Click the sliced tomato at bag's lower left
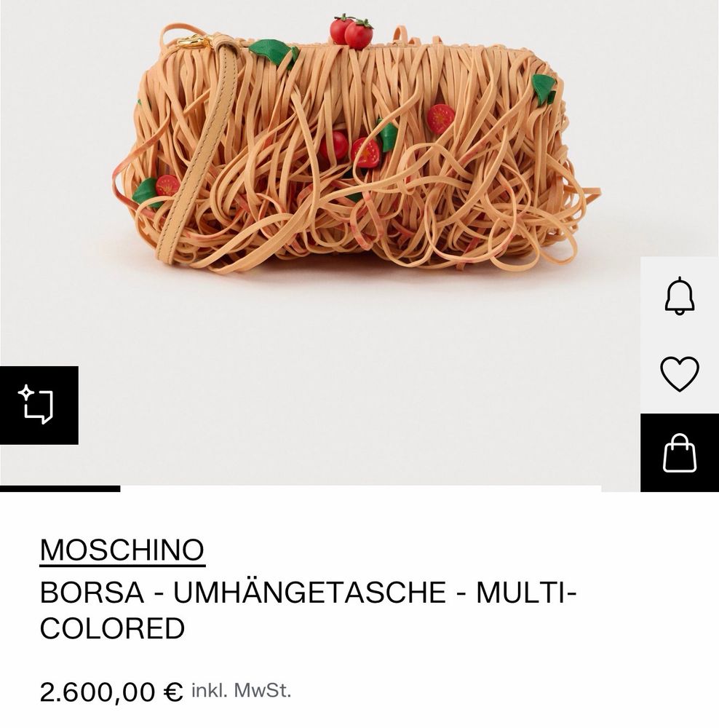Screen dimensions: 719x728 [167, 185]
